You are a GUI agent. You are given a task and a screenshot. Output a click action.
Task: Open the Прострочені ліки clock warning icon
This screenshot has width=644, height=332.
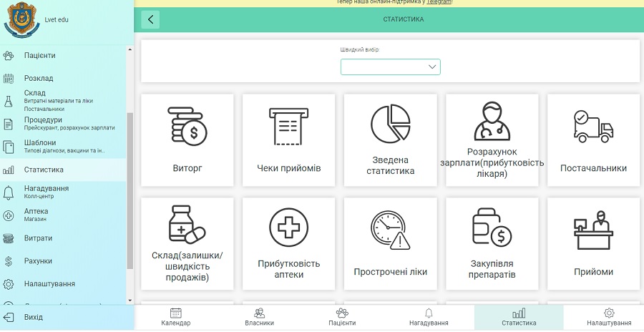(x=391, y=230)
